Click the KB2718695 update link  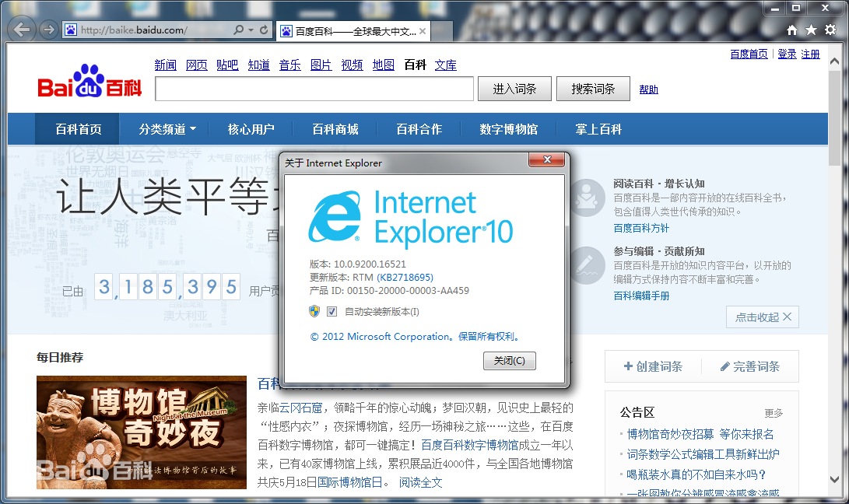(405, 277)
